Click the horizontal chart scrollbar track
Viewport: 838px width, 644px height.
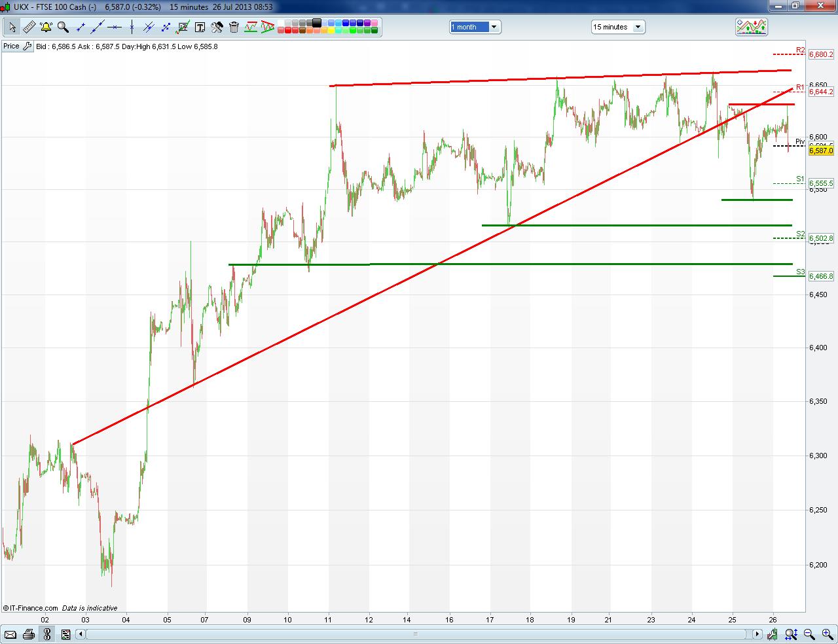click(419, 634)
